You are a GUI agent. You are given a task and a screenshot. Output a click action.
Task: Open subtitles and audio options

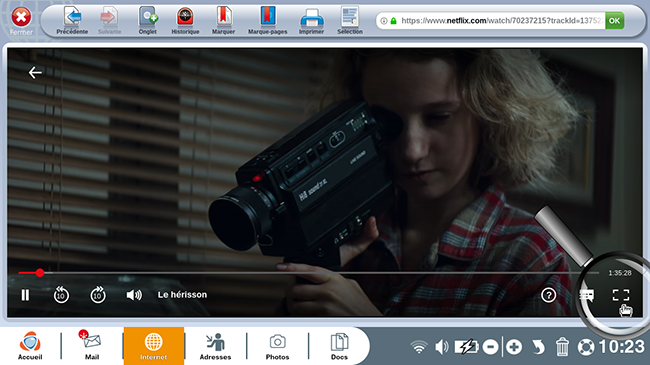(x=587, y=295)
